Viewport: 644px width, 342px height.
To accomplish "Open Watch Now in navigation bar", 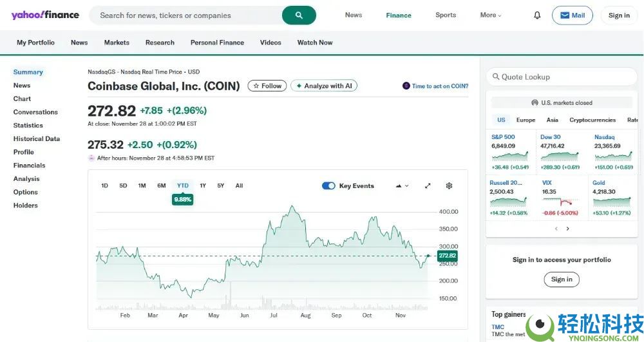I will [315, 43].
